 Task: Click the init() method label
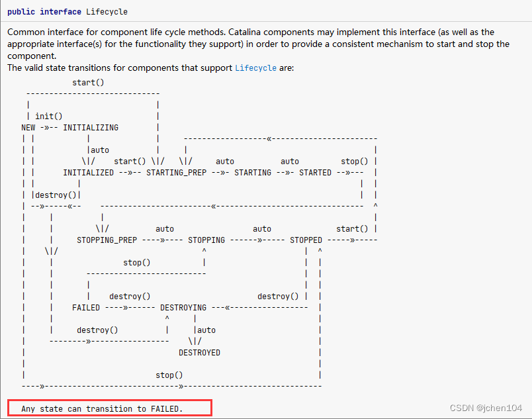click(49, 116)
